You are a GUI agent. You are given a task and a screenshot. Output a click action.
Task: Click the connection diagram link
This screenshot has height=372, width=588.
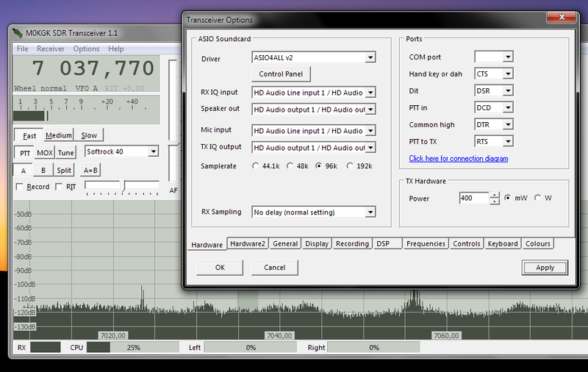pos(458,159)
